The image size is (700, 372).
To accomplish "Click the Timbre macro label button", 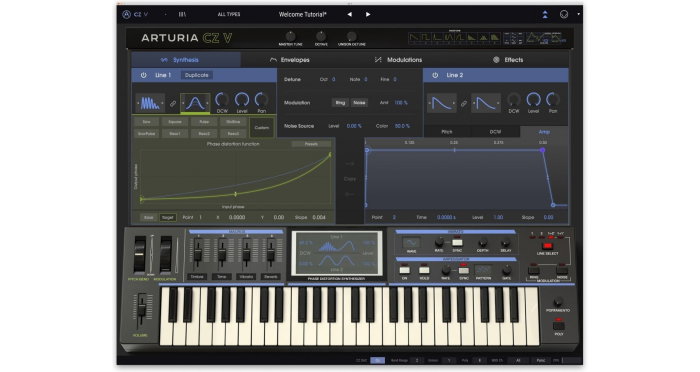I will 197,277.
